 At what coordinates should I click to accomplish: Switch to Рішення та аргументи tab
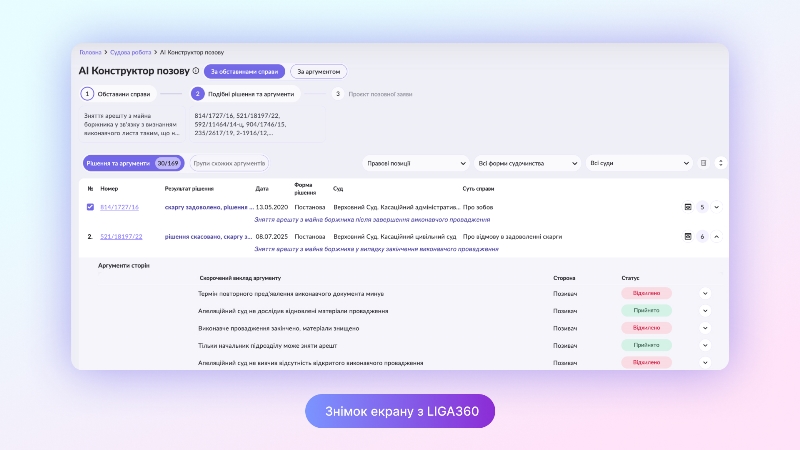pyautogui.click(x=132, y=163)
